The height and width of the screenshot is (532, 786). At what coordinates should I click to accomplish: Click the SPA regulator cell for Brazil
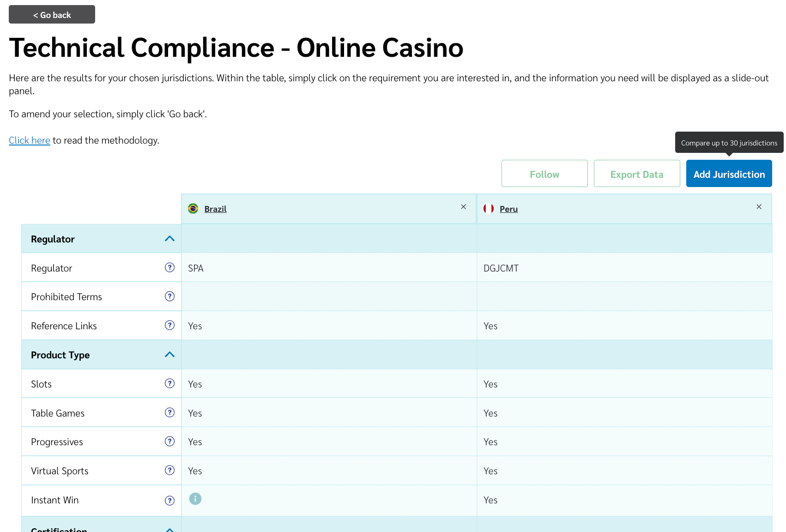pos(329,267)
